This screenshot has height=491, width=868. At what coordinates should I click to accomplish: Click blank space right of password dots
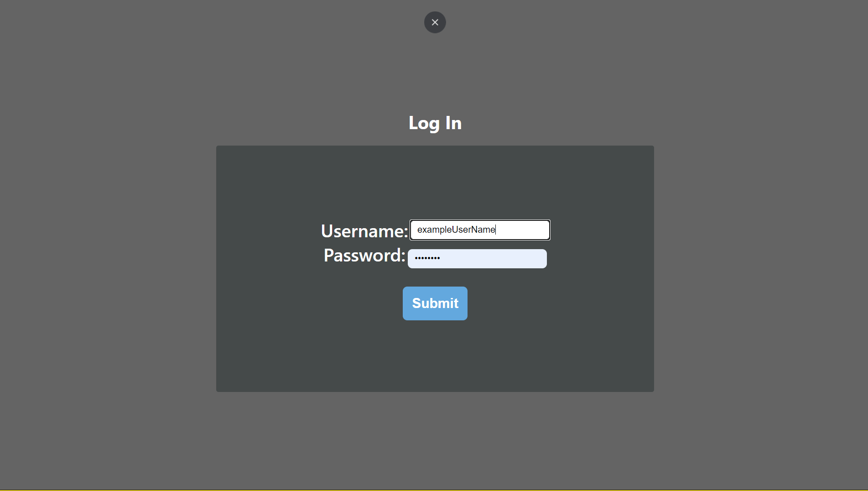pyautogui.click(x=493, y=259)
